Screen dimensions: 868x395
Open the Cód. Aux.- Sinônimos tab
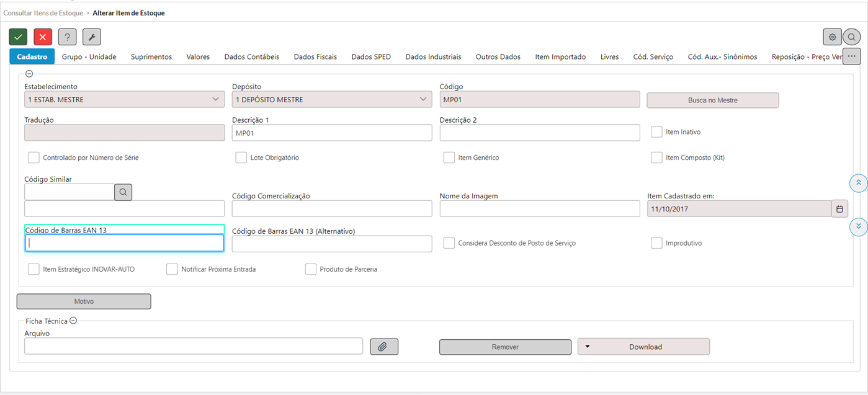(x=722, y=56)
